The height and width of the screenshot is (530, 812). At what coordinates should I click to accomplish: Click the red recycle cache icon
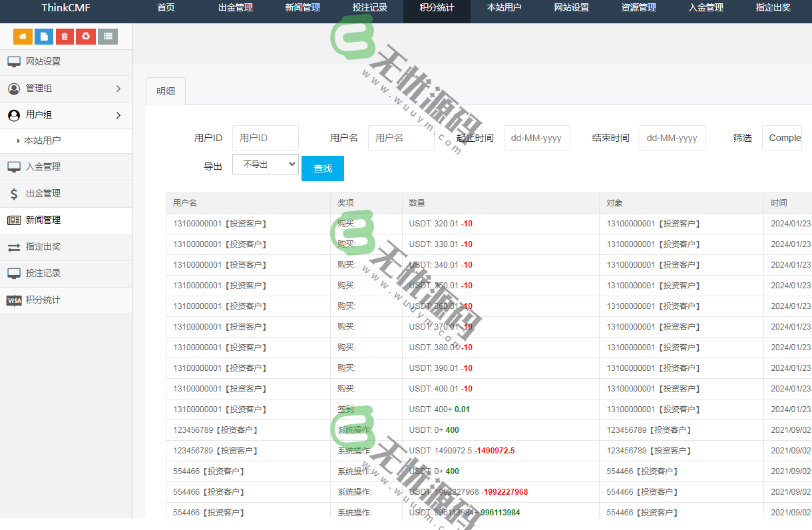(87, 37)
